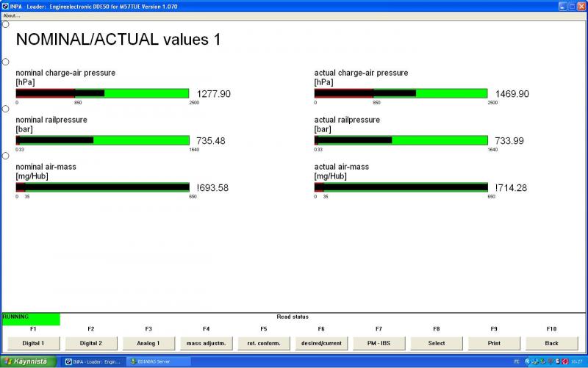Click the nominal railpressure gauge bar
The image size is (588, 368).
click(102, 140)
